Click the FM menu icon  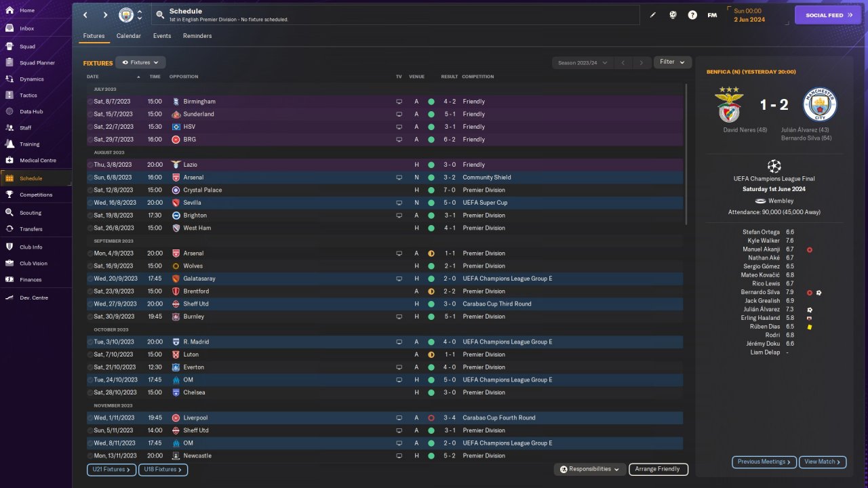click(712, 15)
